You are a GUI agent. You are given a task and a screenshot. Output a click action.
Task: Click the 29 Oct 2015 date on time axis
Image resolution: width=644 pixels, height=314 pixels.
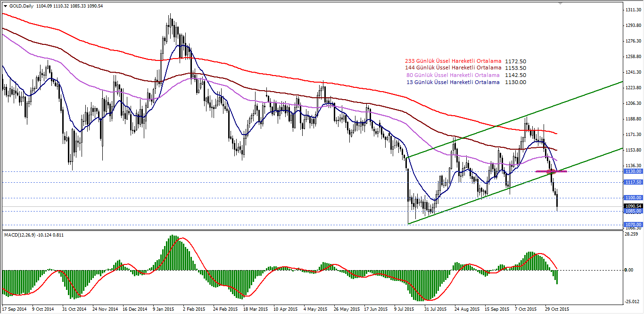click(x=557, y=309)
